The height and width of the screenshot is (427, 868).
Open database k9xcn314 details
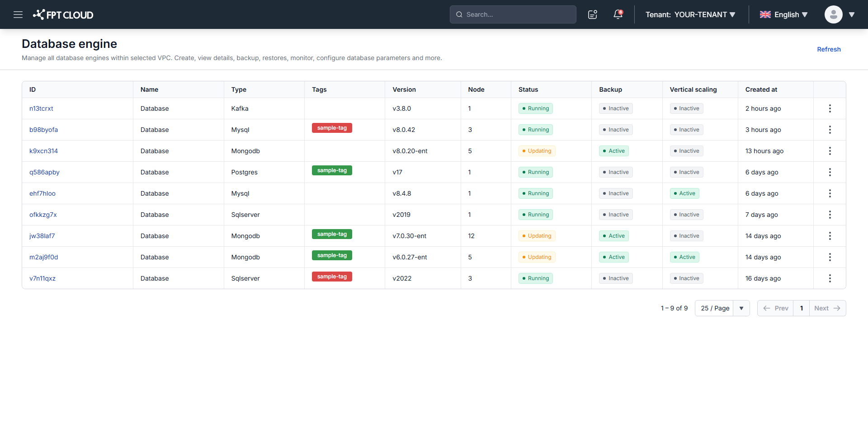43,151
